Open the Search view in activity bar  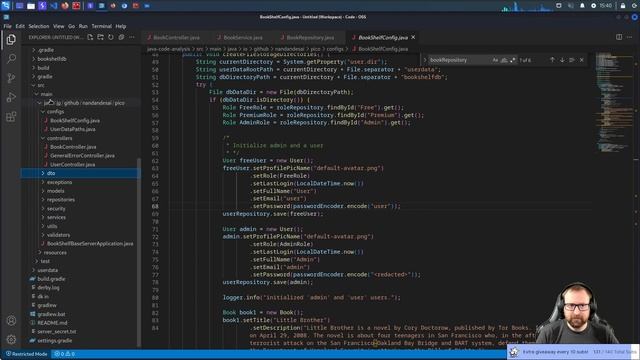click(11, 58)
